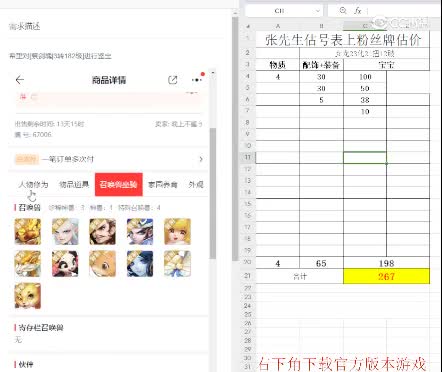This screenshot has height=372, width=442.
Task: Open the yellow lion cub beast thumbnail
Action: tap(28, 296)
